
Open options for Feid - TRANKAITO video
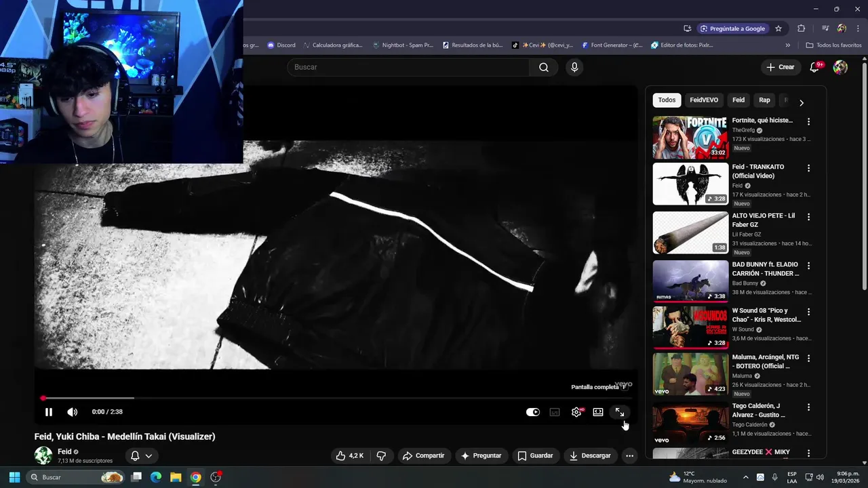click(x=808, y=168)
